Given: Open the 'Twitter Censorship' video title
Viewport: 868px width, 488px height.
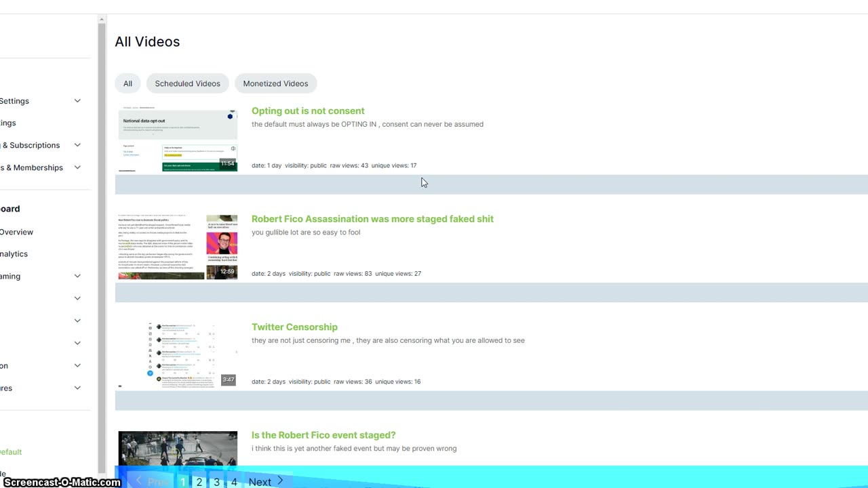Looking at the screenshot, I should pyautogui.click(x=294, y=327).
